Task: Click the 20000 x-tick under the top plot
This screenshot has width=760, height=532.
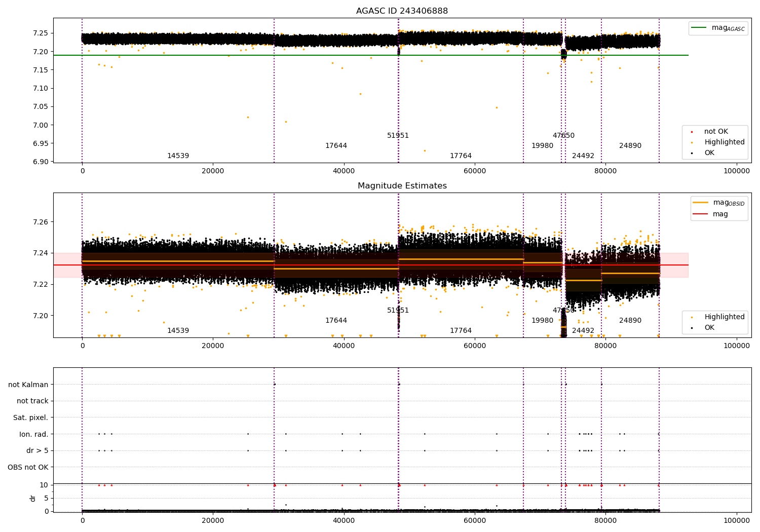Action: [x=213, y=171]
